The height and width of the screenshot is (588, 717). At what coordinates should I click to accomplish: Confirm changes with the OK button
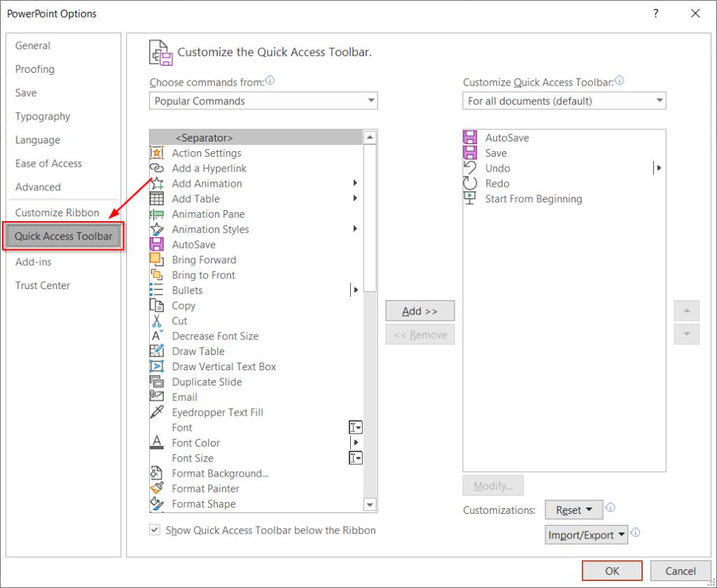pos(611,570)
